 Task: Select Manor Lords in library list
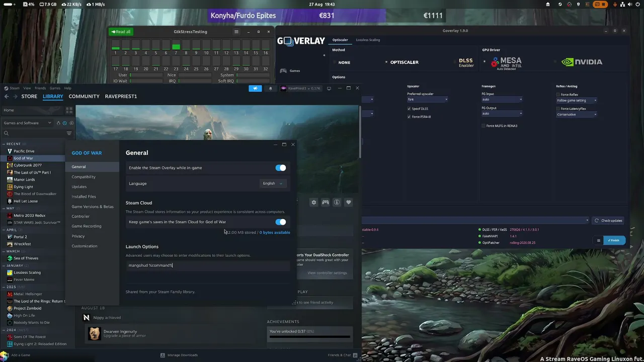[24, 179]
